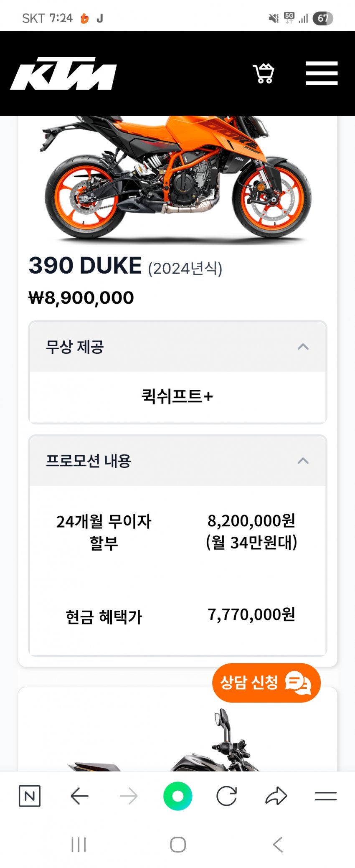Image resolution: width=355 pixels, height=868 pixels.
Task: Go back with browser left arrow
Action: [x=79, y=796]
